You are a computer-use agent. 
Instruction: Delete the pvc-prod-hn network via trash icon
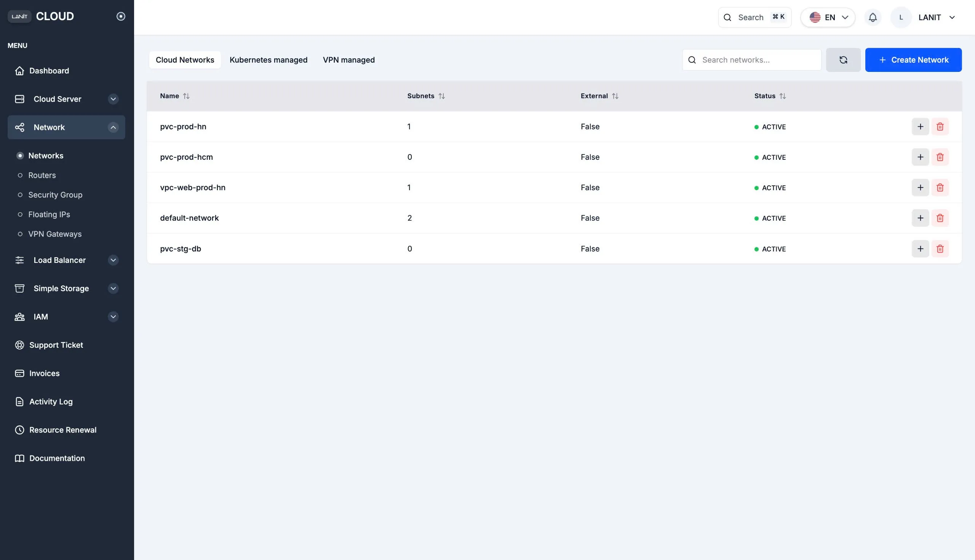pyautogui.click(x=940, y=127)
